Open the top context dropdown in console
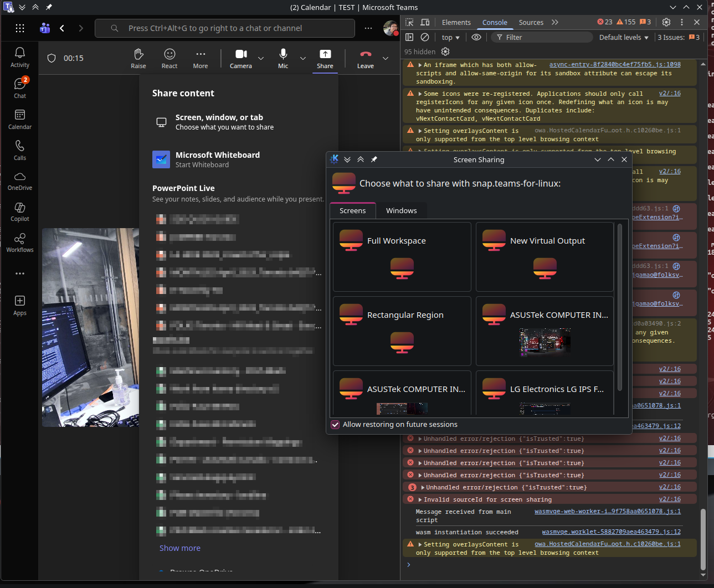Image resolution: width=714 pixels, height=588 pixels. tap(450, 37)
